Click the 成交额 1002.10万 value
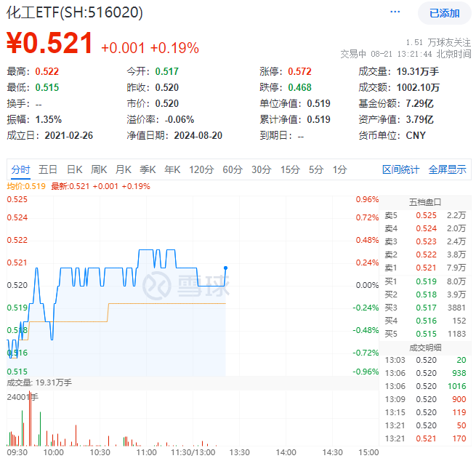The width and height of the screenshot is (476, 461). click(418, 87)
